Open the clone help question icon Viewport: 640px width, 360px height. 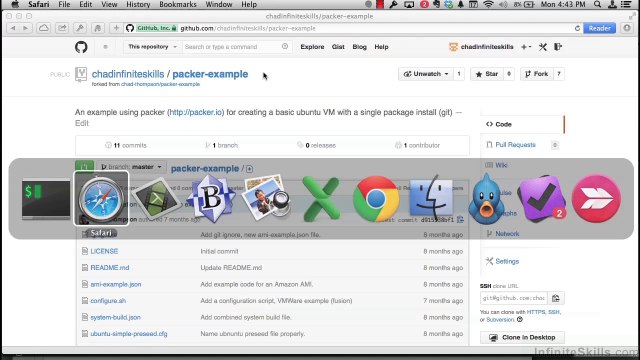(520, 320)
